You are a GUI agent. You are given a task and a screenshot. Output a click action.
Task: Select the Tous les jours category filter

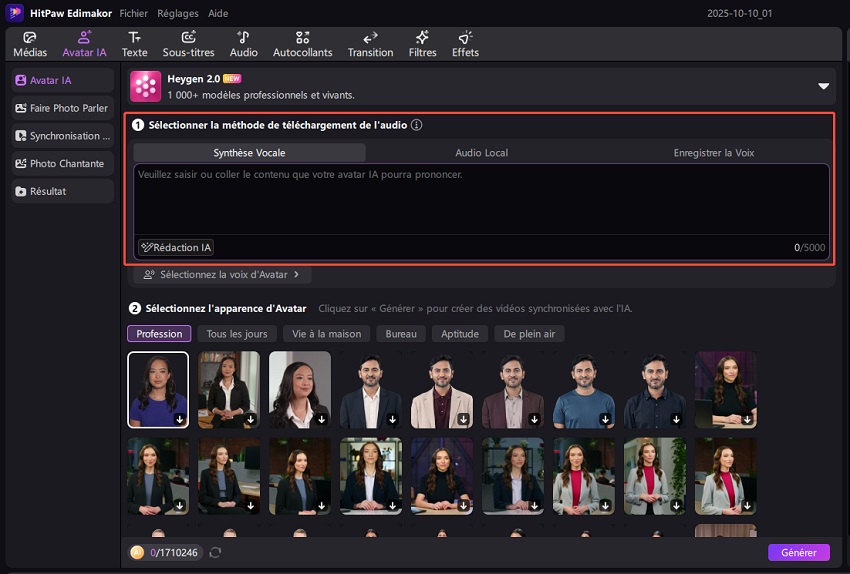click(237, 334)
